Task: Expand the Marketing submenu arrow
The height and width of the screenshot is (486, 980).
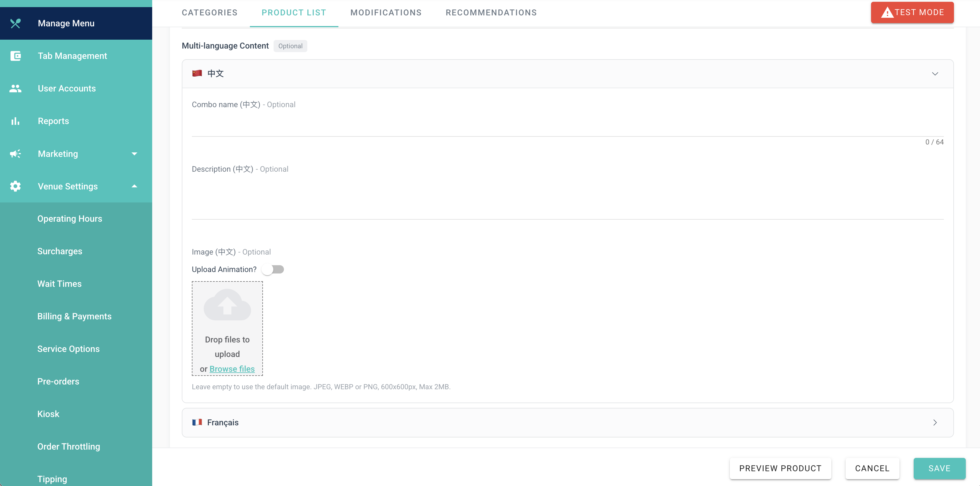Action: 134,154
